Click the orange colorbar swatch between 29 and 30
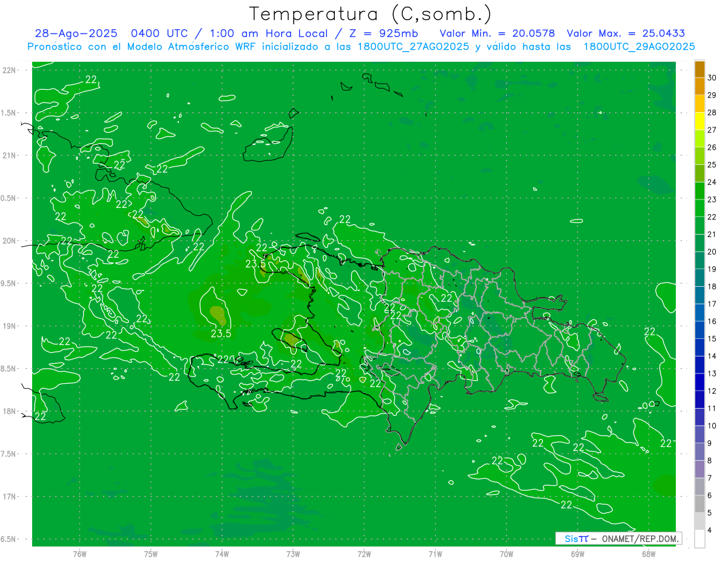The image size is (728, 562). coord(699,86)
